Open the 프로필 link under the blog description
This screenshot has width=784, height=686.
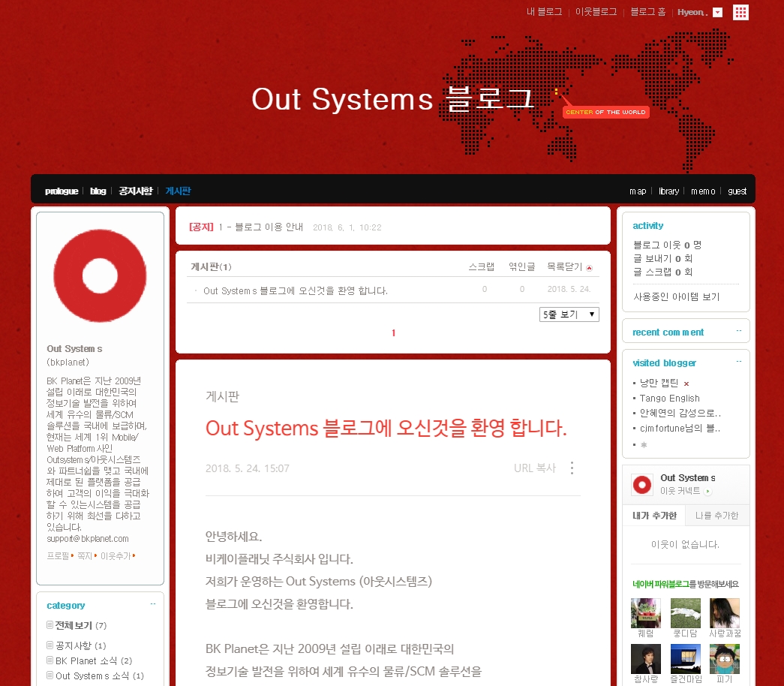(x=58, y=556)
